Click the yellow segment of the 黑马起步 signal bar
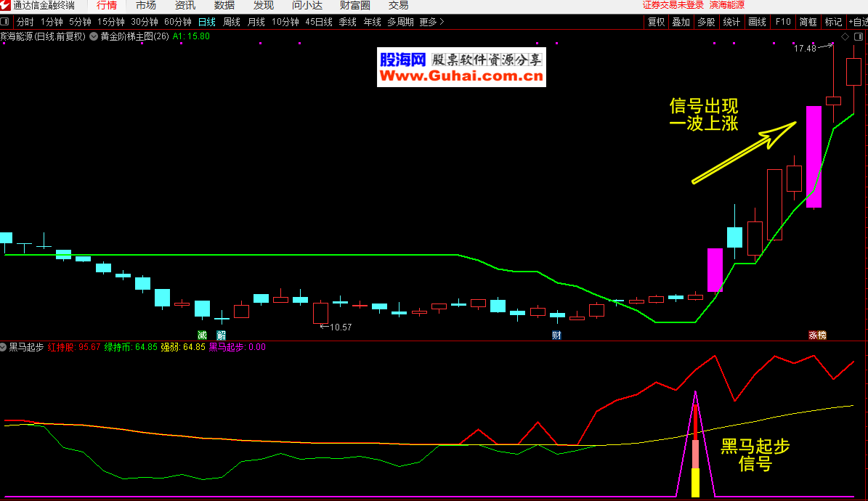The width and height of the screenshot is (868, 501). (x=695, y=483)
